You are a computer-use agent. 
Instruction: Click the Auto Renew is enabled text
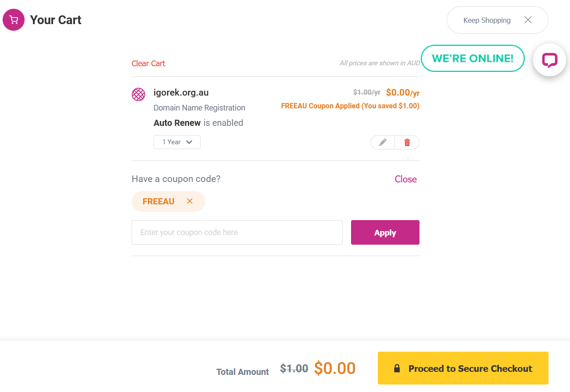pos(198,123)
